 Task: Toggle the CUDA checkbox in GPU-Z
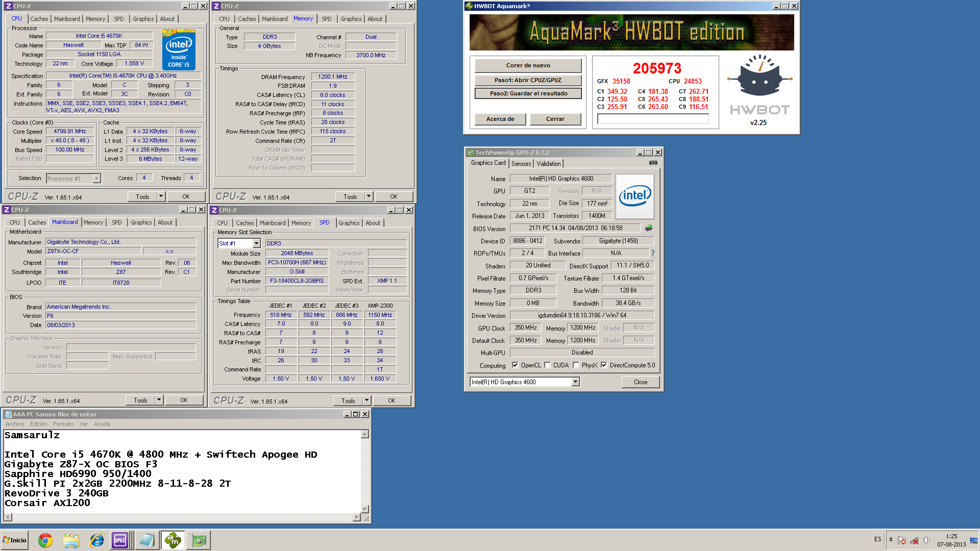(548, 365)
